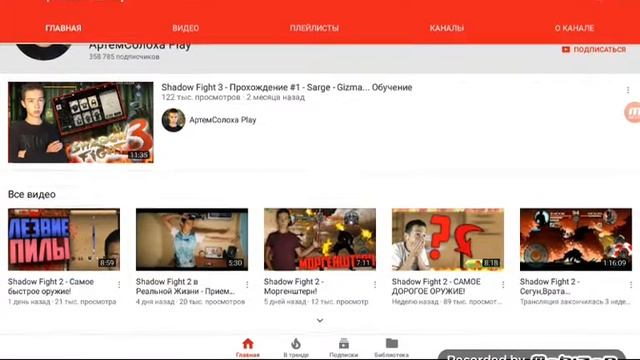Open the МОРГЕНШТЕРН video thumbnail

(x=320, y=240)
